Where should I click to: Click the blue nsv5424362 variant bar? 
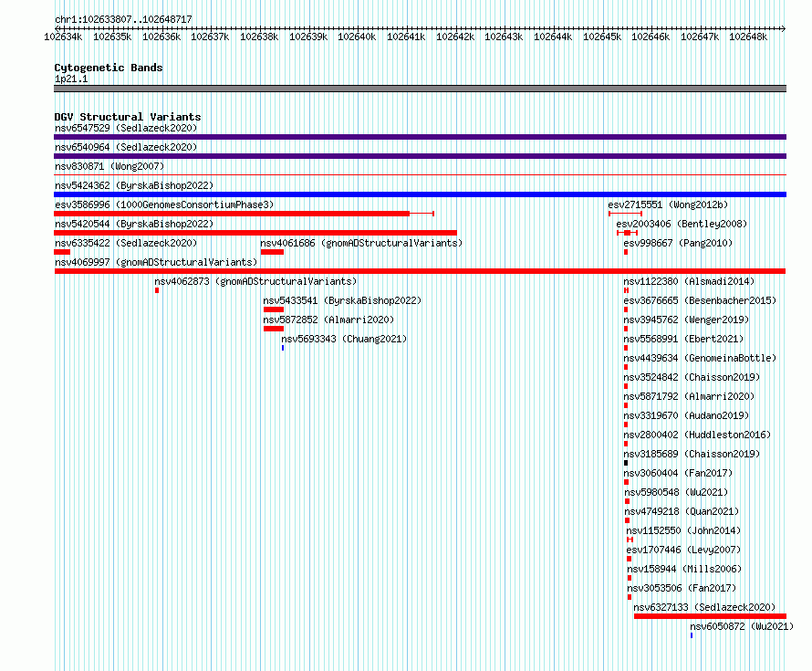(x=420, y=194)
